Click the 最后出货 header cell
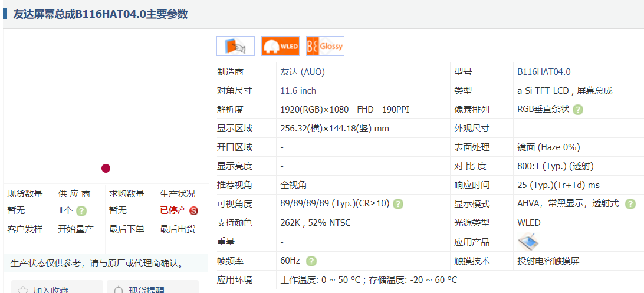 178,229
